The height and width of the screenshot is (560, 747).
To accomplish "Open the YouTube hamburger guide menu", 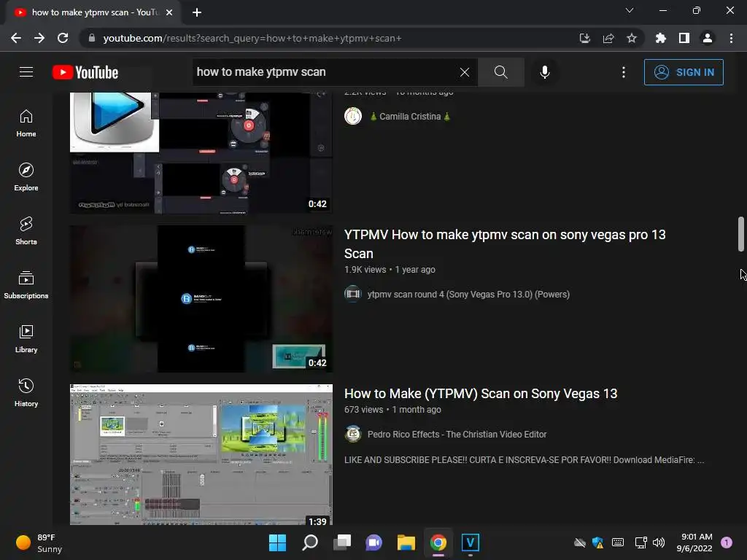I will coord(26,72).
